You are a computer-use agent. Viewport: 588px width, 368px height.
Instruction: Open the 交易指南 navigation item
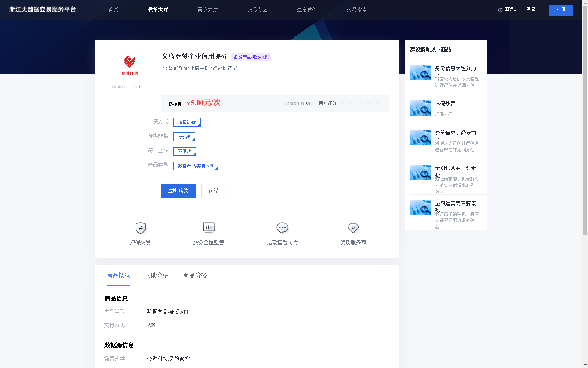(356, 10)
